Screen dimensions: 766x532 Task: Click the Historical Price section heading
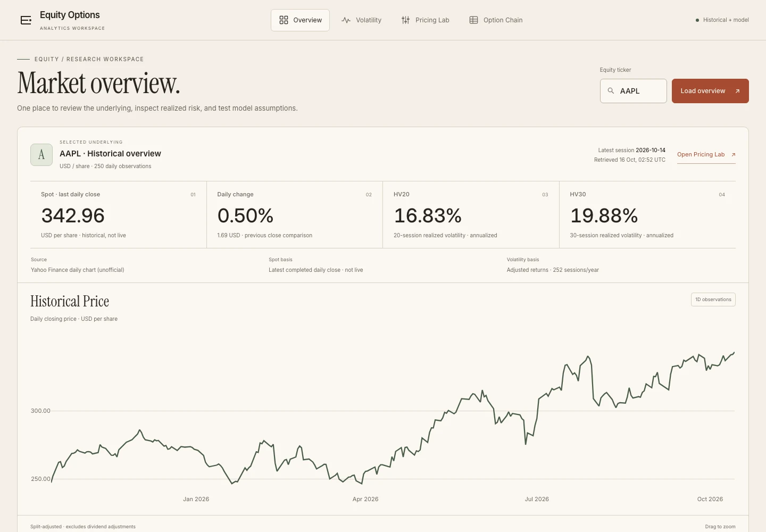(x=70, y=301)
